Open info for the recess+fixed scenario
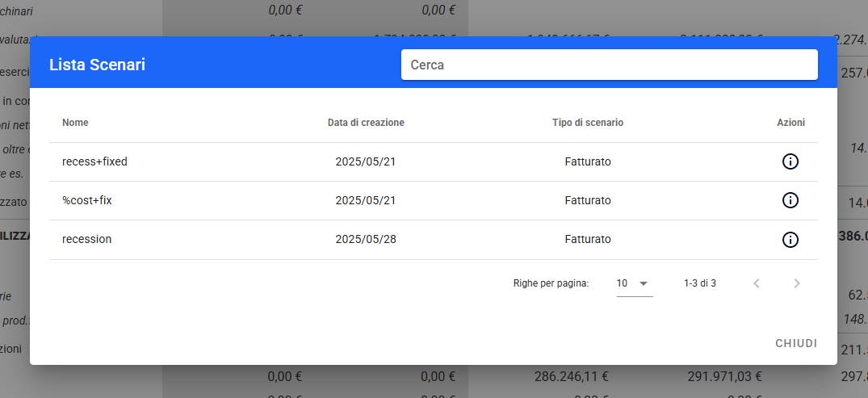The width and height of the screenshot is (868, 398). tap(790, 161)
